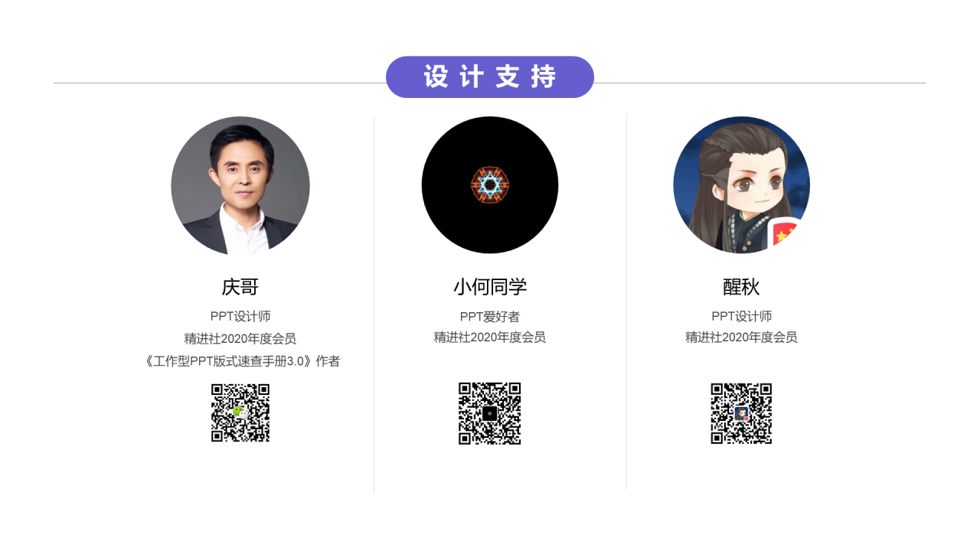Screen dimensions: 980x551
Task: Click PPT设计师 label under 醒秋
Action: pos(741,316)
